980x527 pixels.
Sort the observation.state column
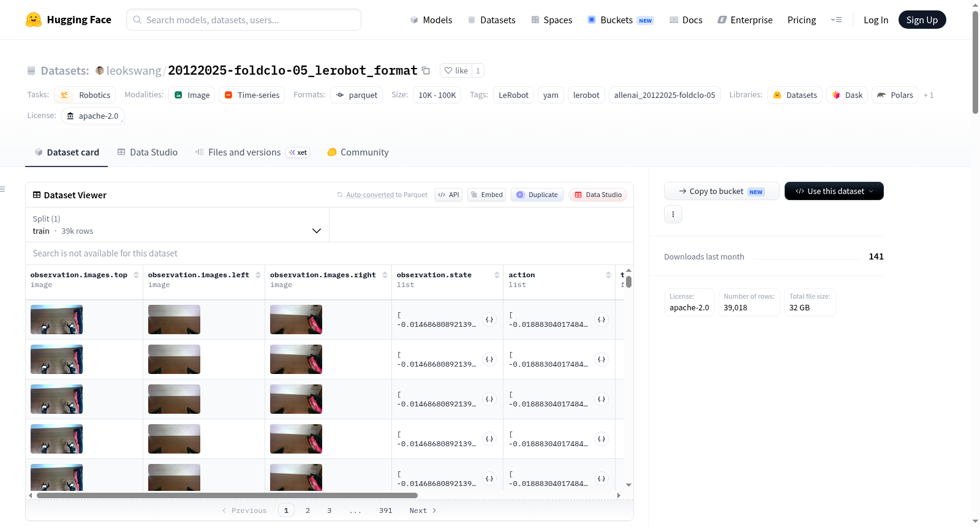pyautogui.click(x=497, y=275)
